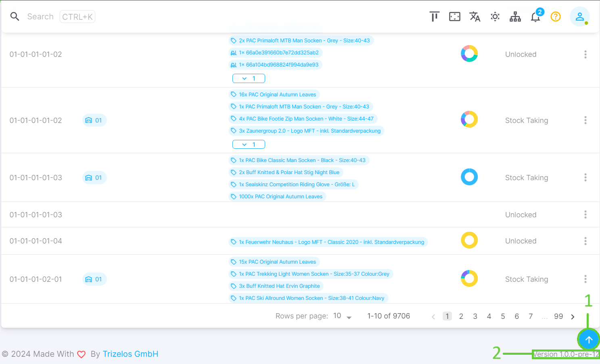This screenshot has width=600, height=364.
Task: Go to page 4 in pagination
Action: point(489,316)
